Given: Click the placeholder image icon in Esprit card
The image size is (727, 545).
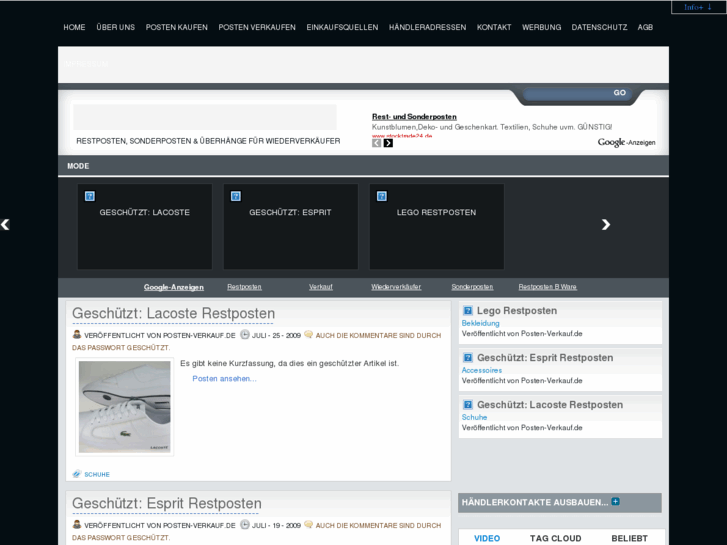Looking at the screenshot, I should pos(236,196).
